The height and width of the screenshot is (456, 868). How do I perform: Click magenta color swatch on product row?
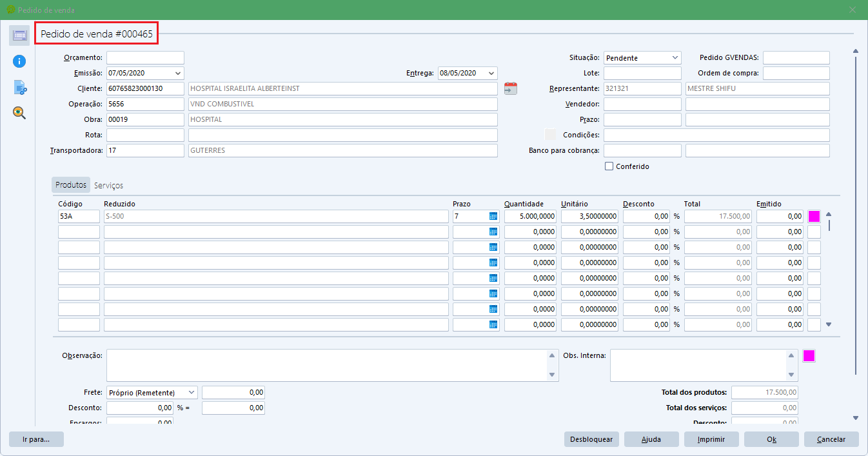[814, 217]
